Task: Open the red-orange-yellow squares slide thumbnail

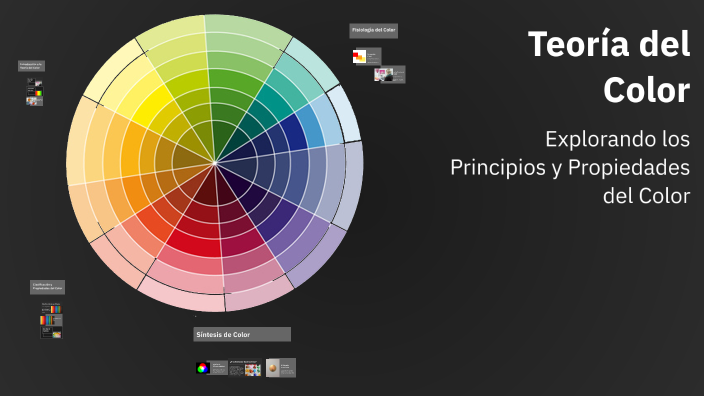Action: click(367, 57)
